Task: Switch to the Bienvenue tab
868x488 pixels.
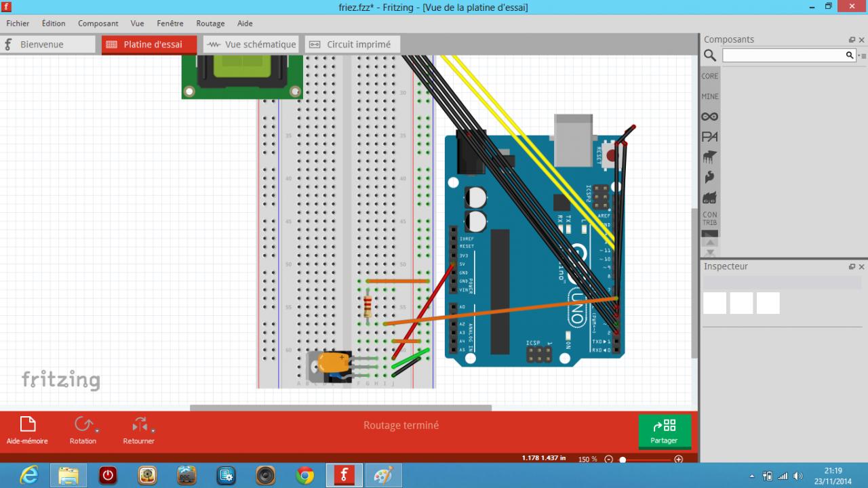Action: (47, 44)
